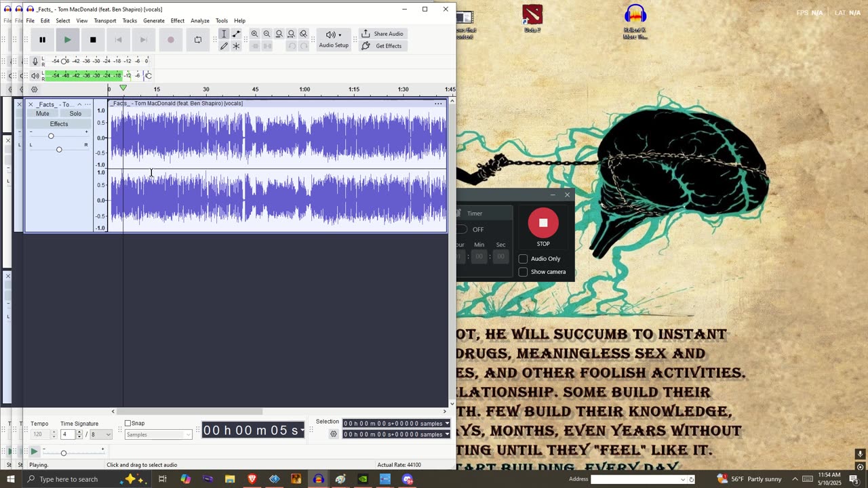
Task: Mute the _Facts_ track
Action: pyautogui.click(x=43, y=114)
